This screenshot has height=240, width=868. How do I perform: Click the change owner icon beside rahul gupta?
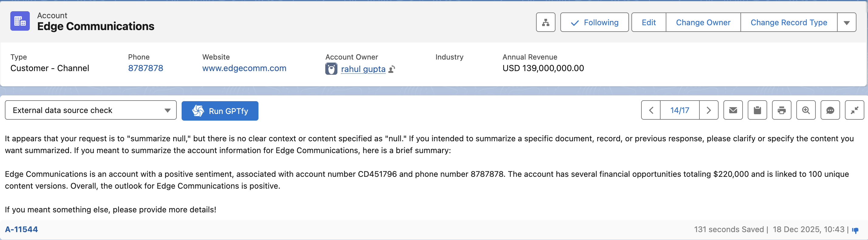391,70
